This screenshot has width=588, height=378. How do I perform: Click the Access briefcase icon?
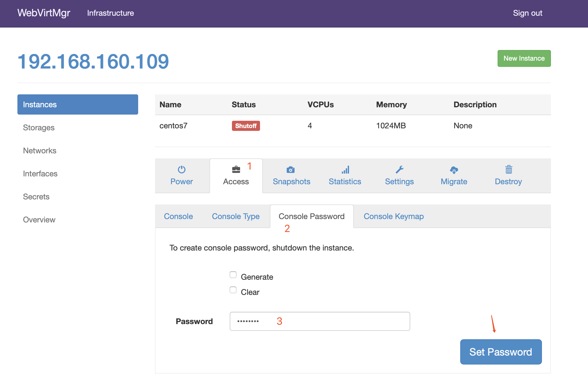coord(236,170)
